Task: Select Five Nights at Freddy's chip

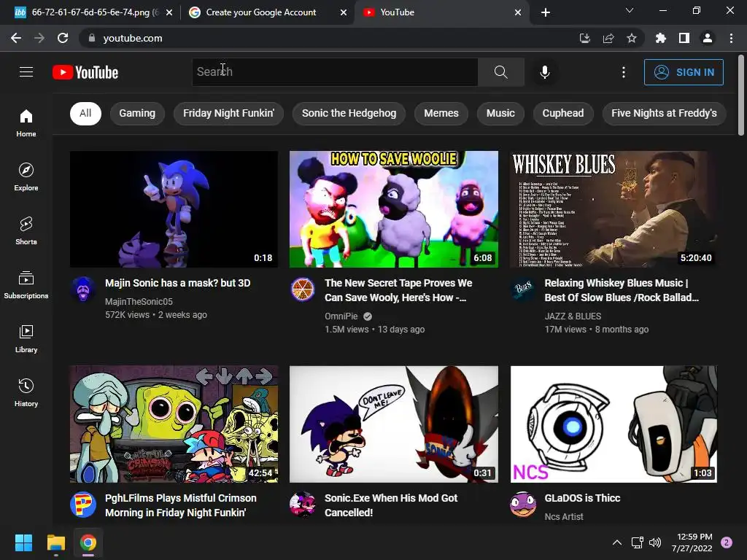Action: [664, 113]
